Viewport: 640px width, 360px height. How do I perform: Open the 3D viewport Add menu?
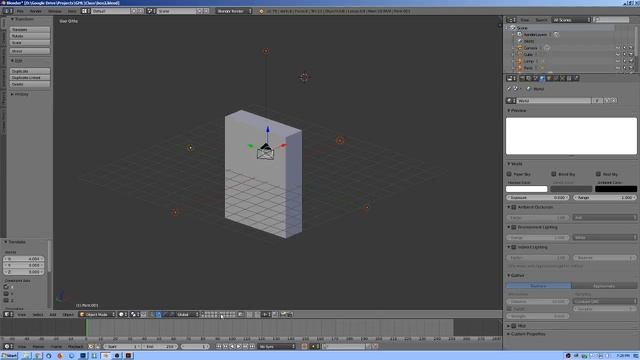click(x=53, y=315)
